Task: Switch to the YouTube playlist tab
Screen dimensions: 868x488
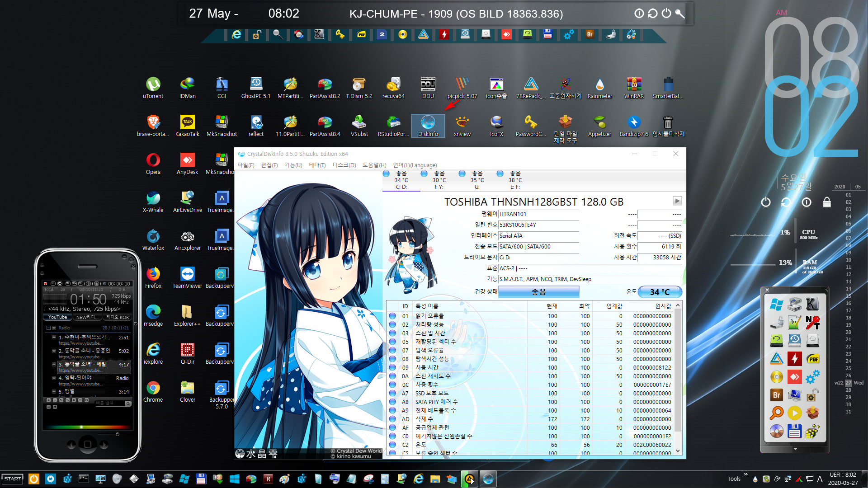Action: coord(58,317)
